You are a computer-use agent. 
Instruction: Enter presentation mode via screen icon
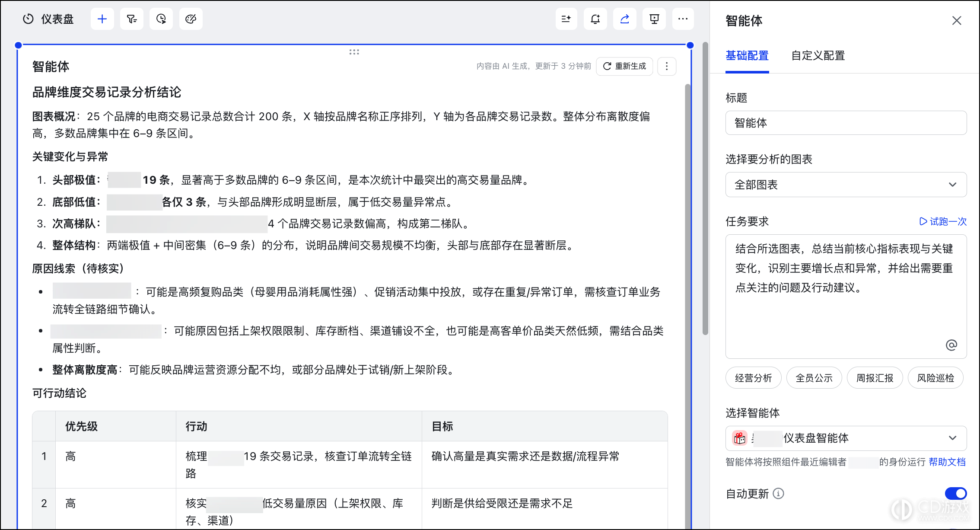[654, 19]
